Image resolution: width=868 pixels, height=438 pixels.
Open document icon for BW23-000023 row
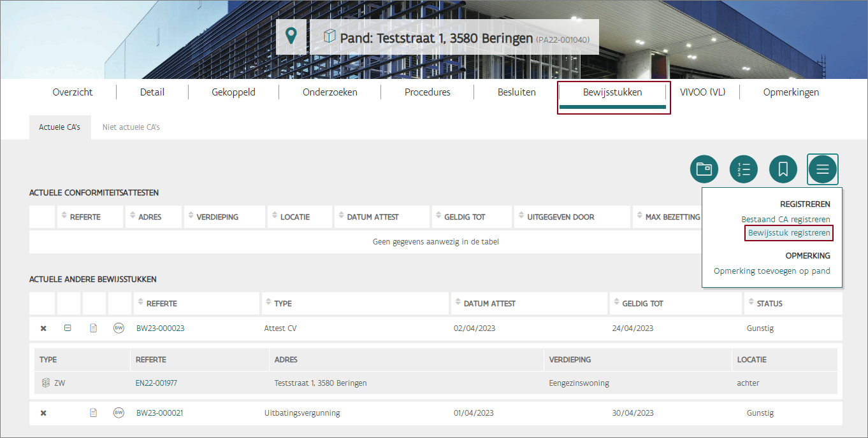pyautogui.click(x=93, y=328)
